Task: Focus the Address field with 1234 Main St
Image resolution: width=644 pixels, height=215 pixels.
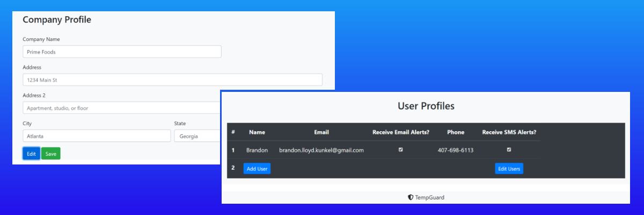Action: pos(172,80)
